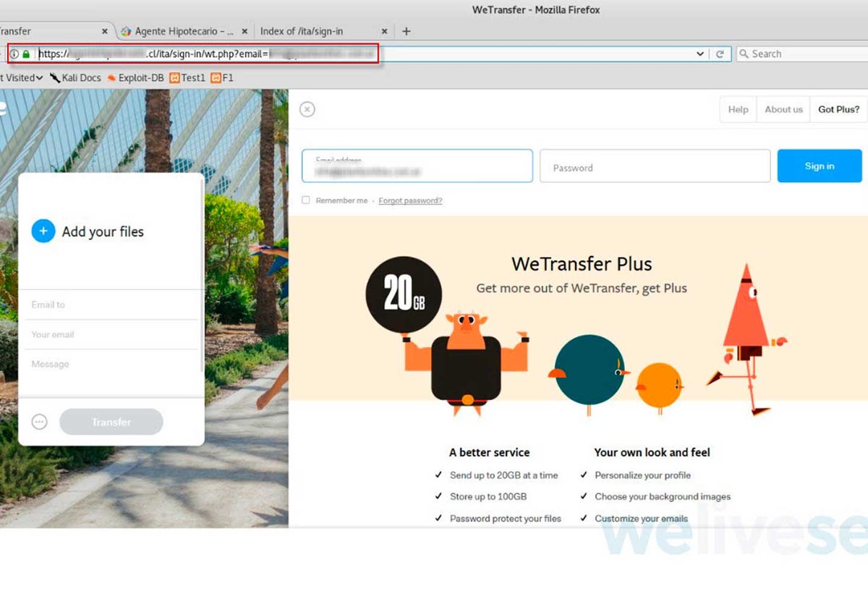Image resolution: width=868 pixels, height=591 pixels.
Task: Click the reload page icon in the address bar
Action: [720, 54]
